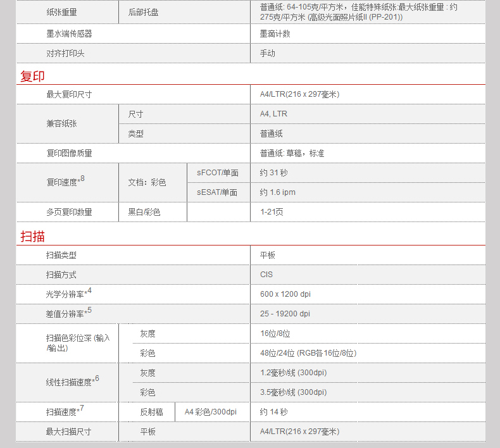Click the red 扫描 section heading
Screen dimensions: 500x448
click(x=33, y=237)
